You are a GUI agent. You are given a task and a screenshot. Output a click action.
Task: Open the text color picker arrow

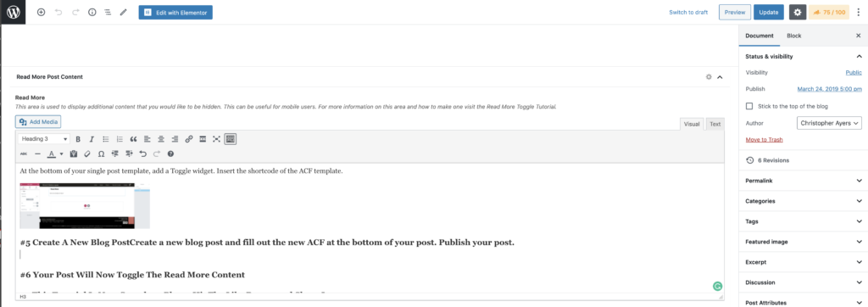point(61,153)
